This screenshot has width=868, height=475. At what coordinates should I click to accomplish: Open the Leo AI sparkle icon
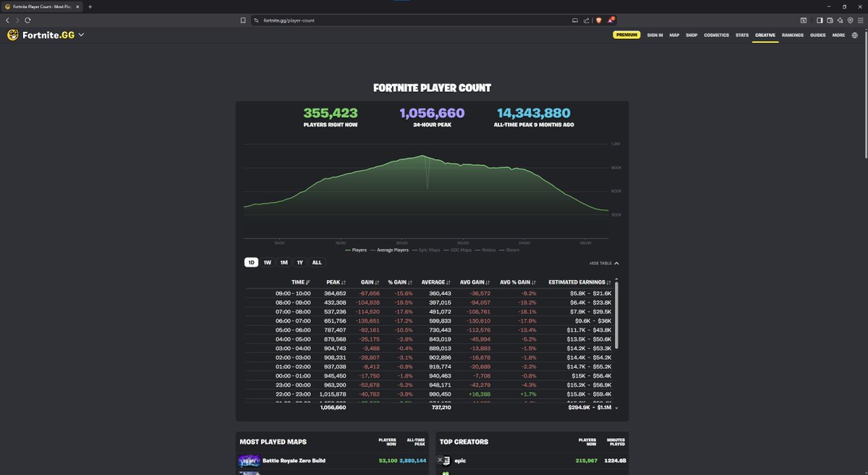click(841, 20)
